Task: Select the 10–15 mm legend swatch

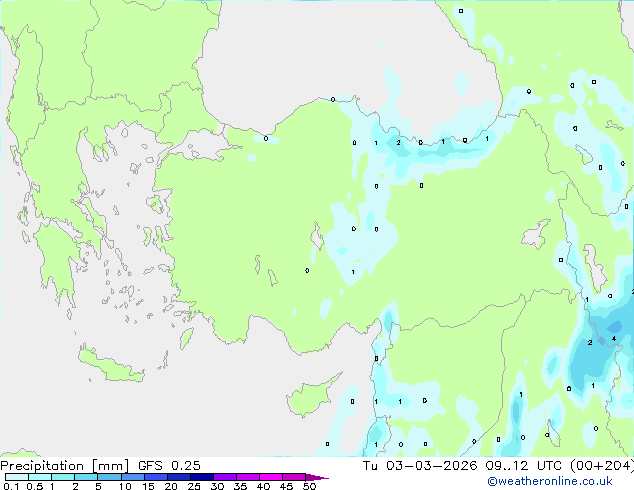Action: click(132, 477)
